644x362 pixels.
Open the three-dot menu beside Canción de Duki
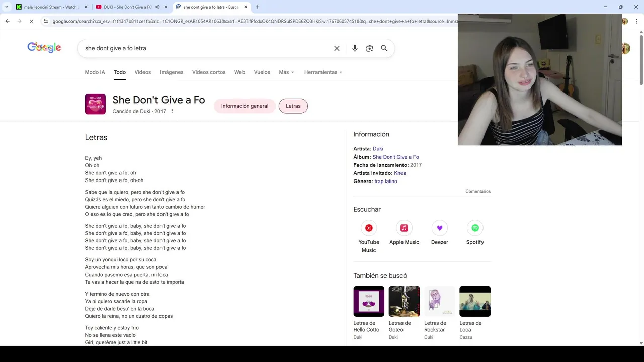coord(172,111)
